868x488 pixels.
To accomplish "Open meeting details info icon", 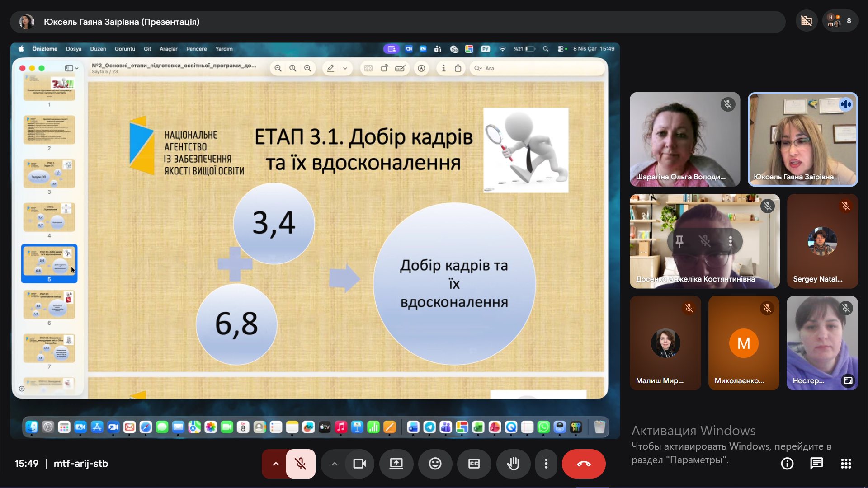I will (x=787, y=464).
